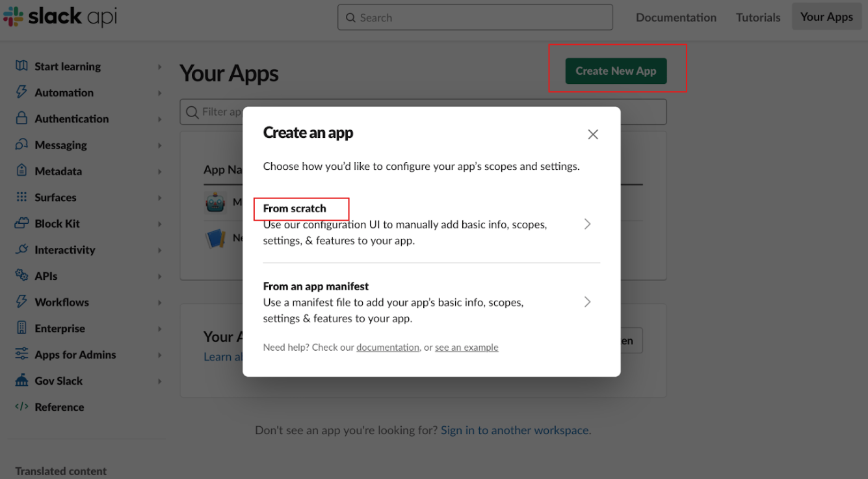Expand the Apps for Admins section

pos(159,355)
